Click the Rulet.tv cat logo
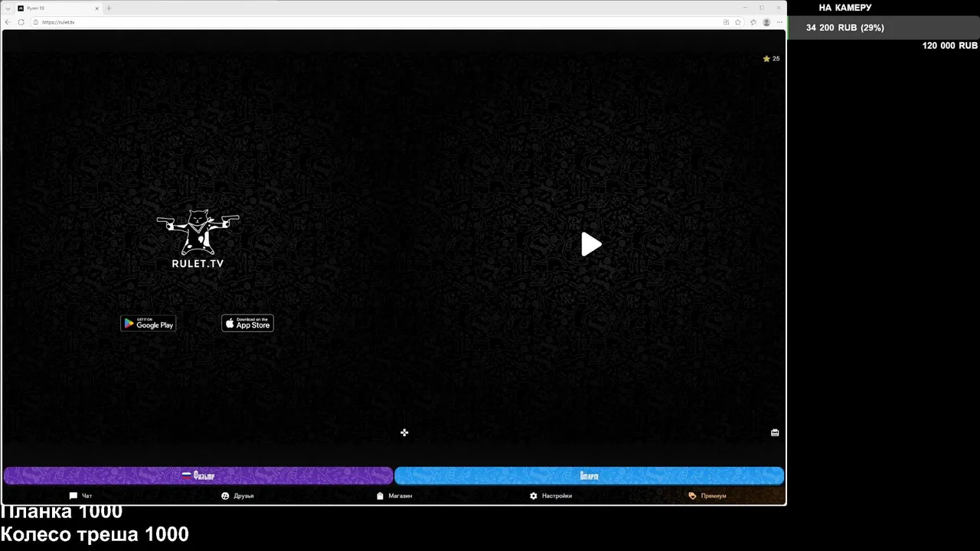The width and height of the screenshot is (980, 551). pos(198,239)
